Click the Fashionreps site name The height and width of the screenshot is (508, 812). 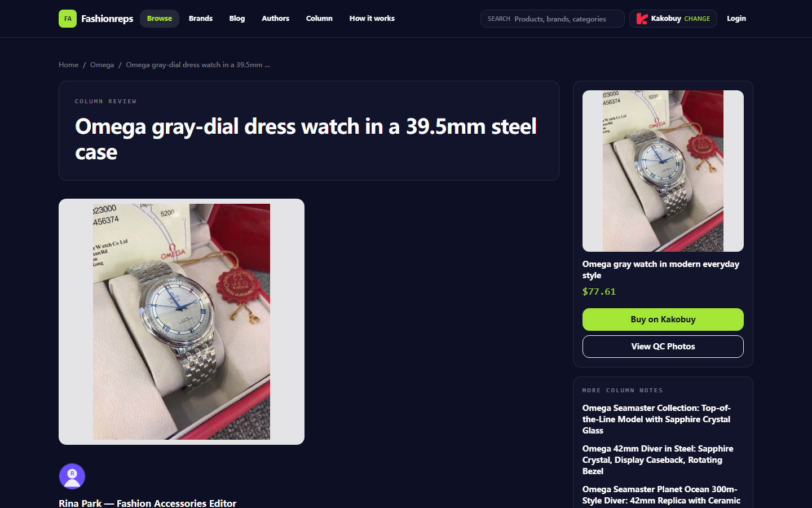(107, 19)
